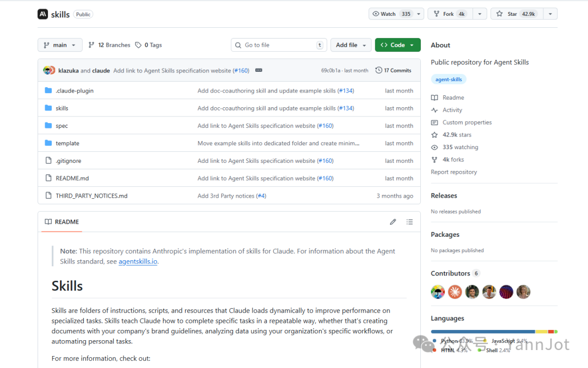Open the repository's commit history via 17 Commits
The image size is (588, 368).
tap(393, 70)
